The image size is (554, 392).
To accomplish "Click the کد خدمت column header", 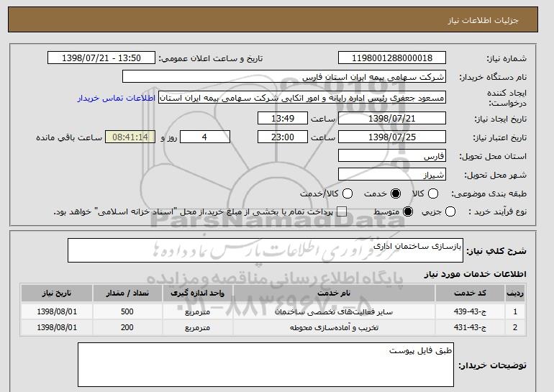I will pos(470,293).
